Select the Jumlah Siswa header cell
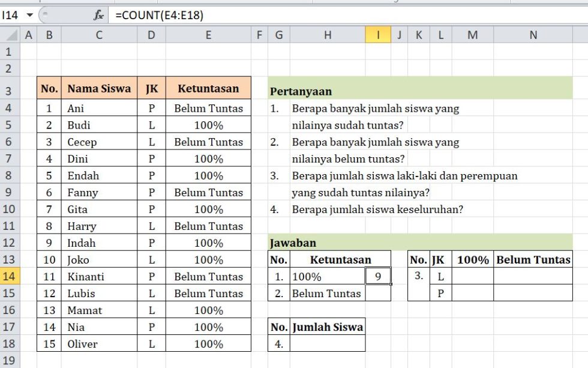Viewport: 588px width, 368px height. 328,327
